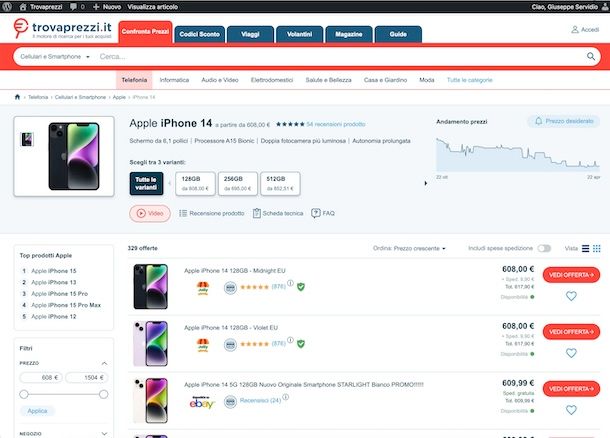
Task: Open the WordPress logo menu
Action: [7, 7]
